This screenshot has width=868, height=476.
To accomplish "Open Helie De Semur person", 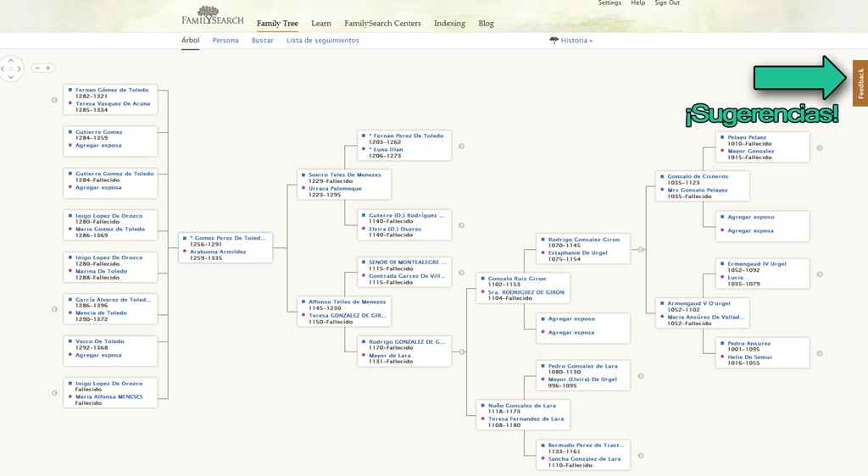I will coord(750,357).
